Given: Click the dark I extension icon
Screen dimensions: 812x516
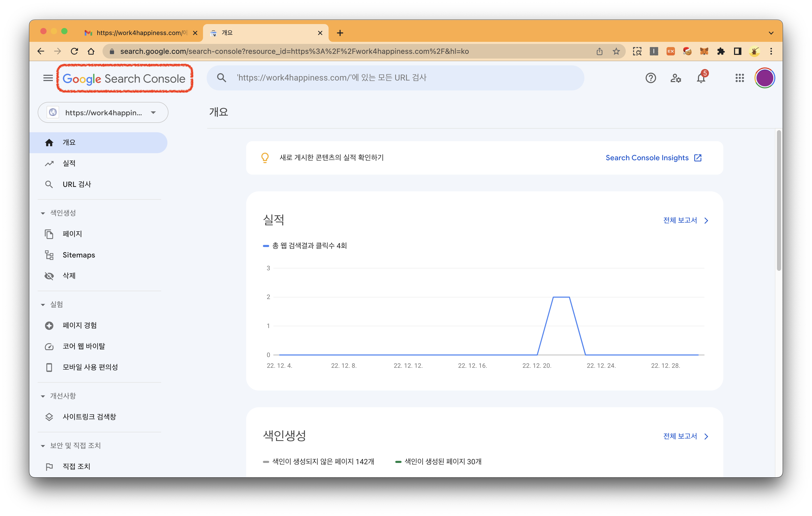Looking at the screenshot, I should point(654,51).
